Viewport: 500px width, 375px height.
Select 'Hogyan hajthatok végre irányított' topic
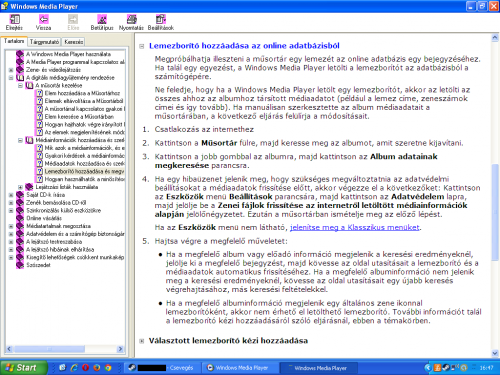85,124
